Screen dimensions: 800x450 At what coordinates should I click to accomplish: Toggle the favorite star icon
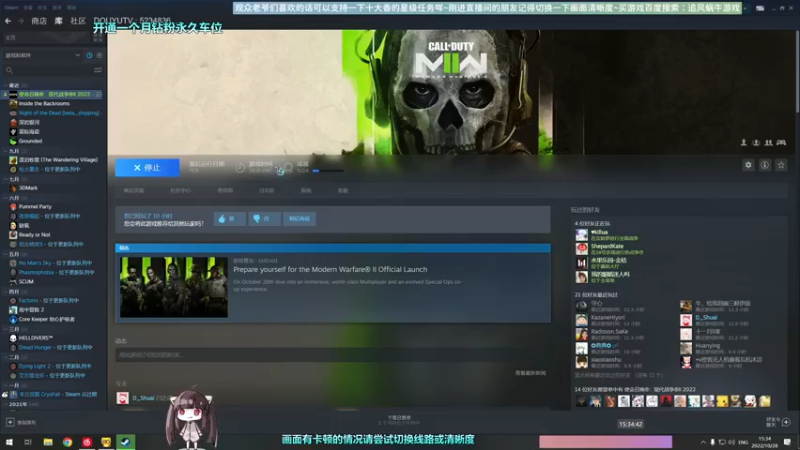click(x=781, y=165)
